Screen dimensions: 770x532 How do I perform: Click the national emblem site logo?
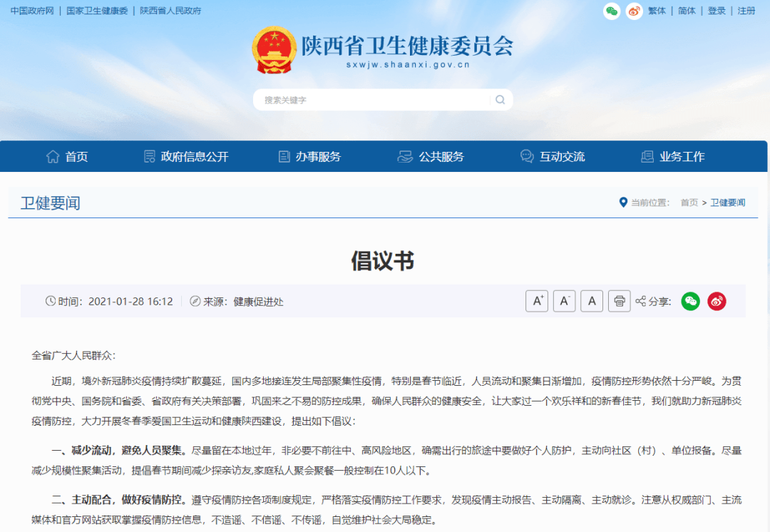click(273, 50)
